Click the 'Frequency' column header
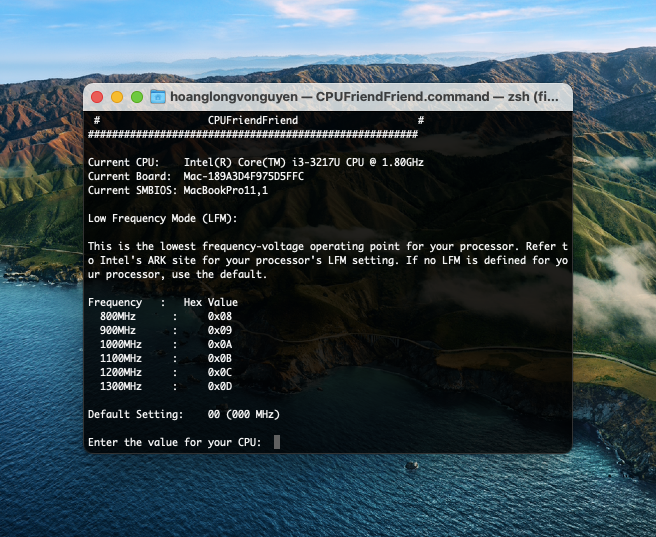This screenshot has width=656, height=537. coord(115,302)
